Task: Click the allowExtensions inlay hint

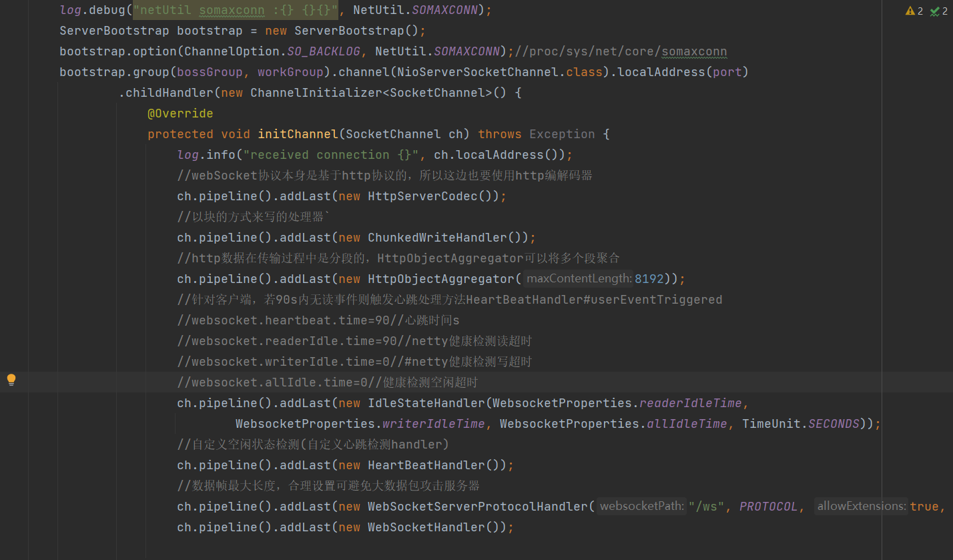Action: pyautogui.click(x=861, y=506)
